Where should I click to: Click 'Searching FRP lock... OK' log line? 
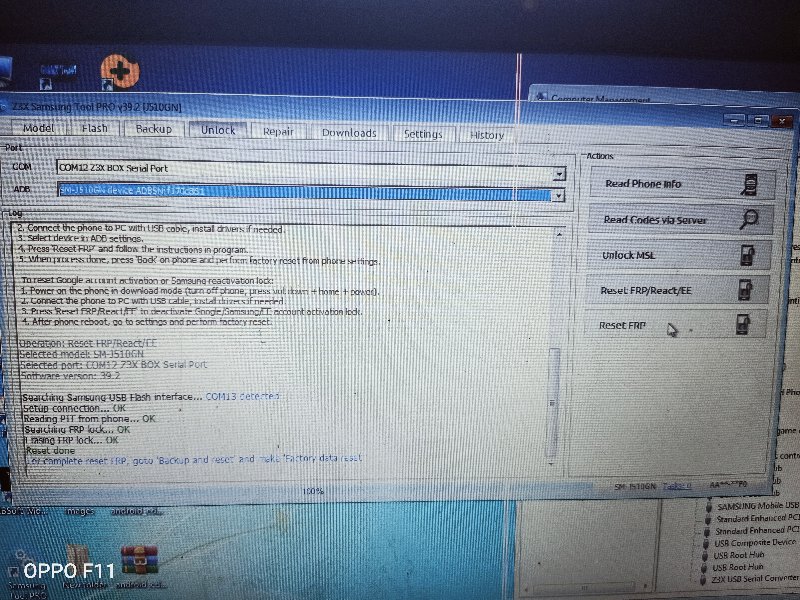coord(77,429)
